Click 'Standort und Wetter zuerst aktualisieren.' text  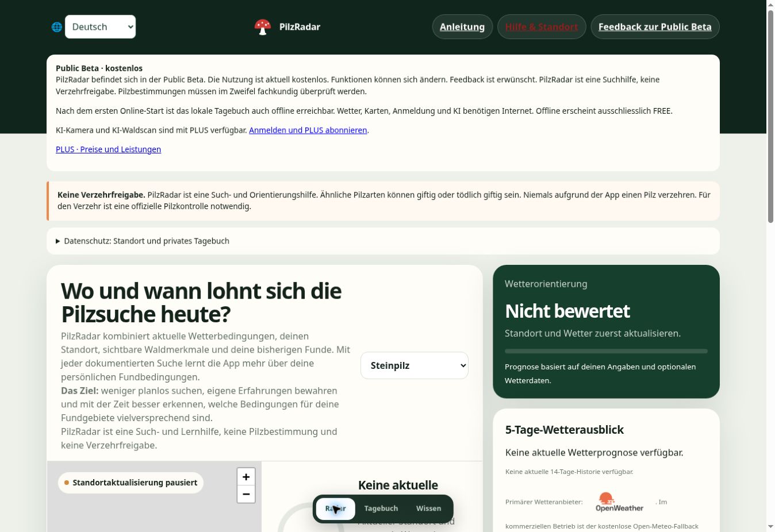(x=593, y=333)
